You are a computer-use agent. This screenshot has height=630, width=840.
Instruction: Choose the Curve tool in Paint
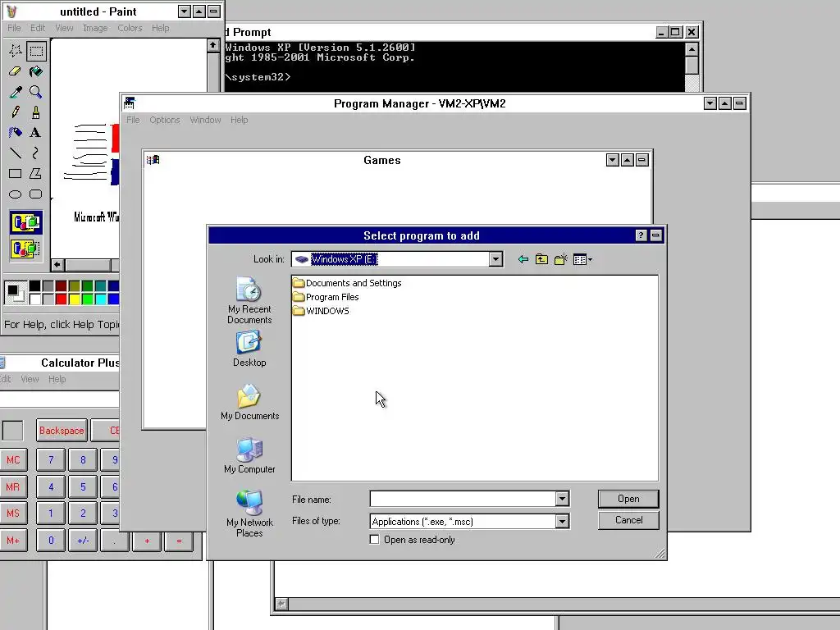36,153
